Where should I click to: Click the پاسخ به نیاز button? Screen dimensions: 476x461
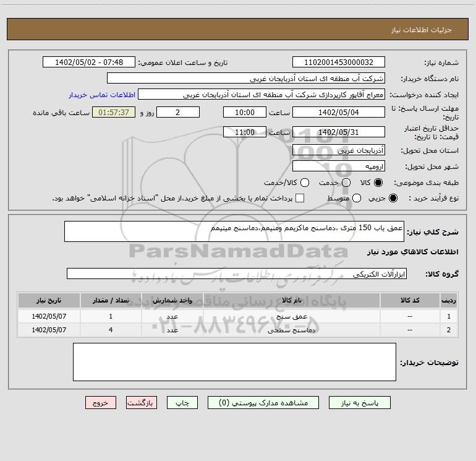360,403
